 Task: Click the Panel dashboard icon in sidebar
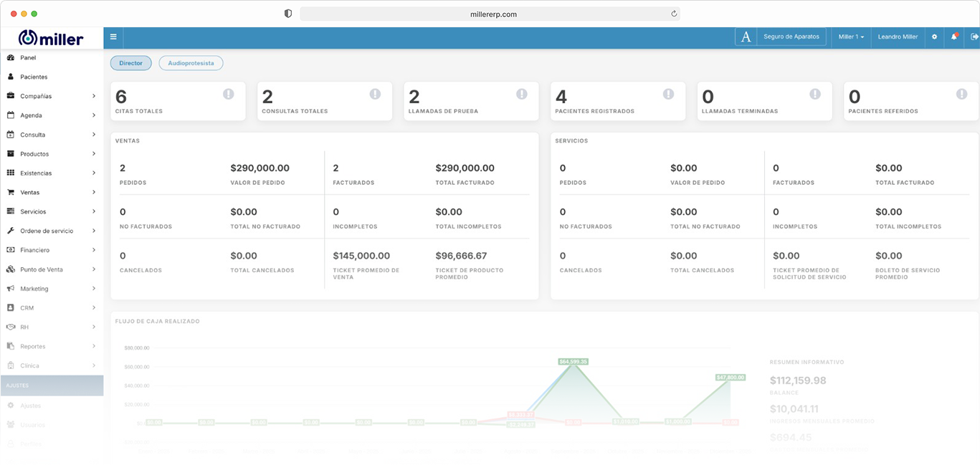pos(11,57)
